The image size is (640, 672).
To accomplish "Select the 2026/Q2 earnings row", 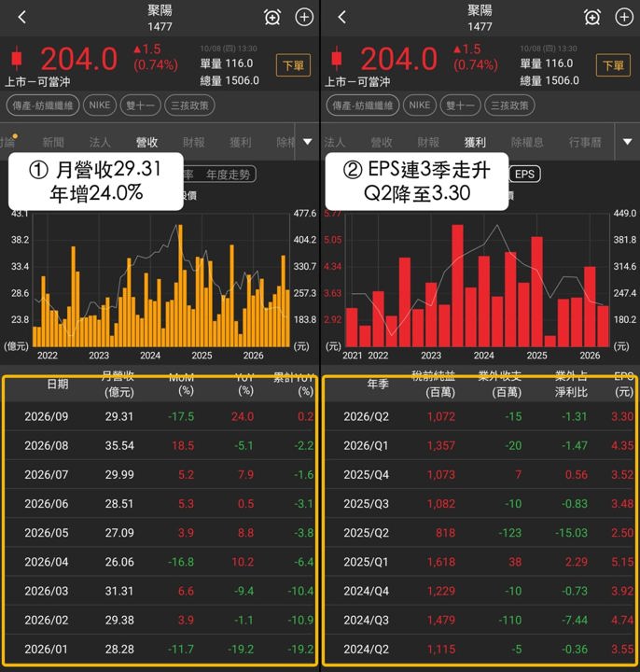I will pyautogui.click(x=480, y=416).
